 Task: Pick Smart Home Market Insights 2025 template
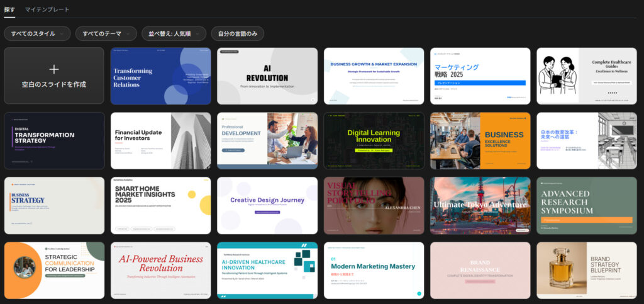(x=160, y=205)
